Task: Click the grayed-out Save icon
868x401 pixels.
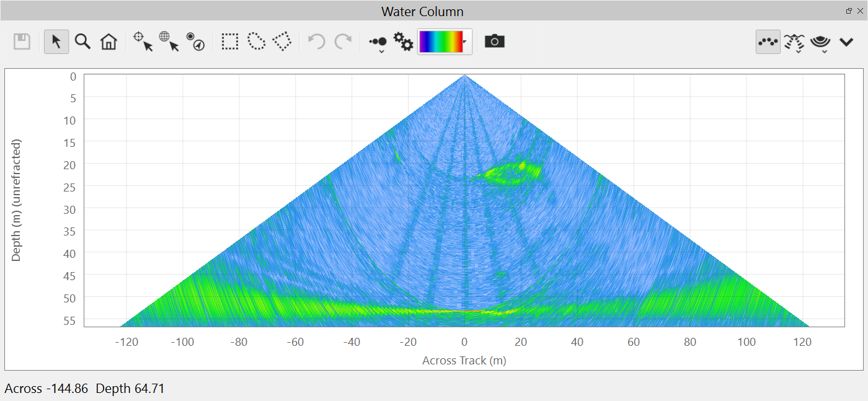Action: [x=22, y=42]
